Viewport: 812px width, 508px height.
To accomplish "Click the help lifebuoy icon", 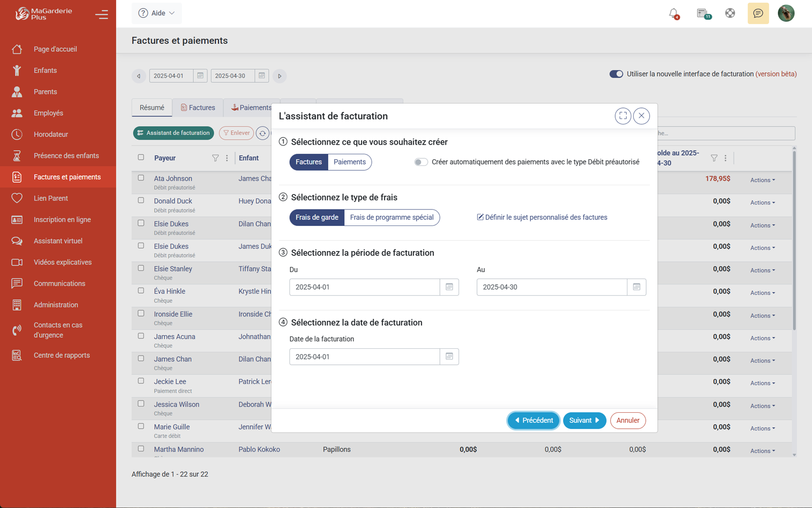I will (x=730, y=13).
